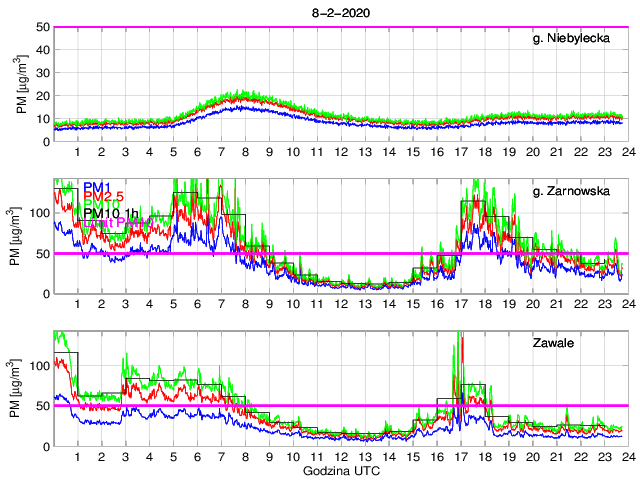
Task: Select the g. Niebylecka station label
Action: 578,38
